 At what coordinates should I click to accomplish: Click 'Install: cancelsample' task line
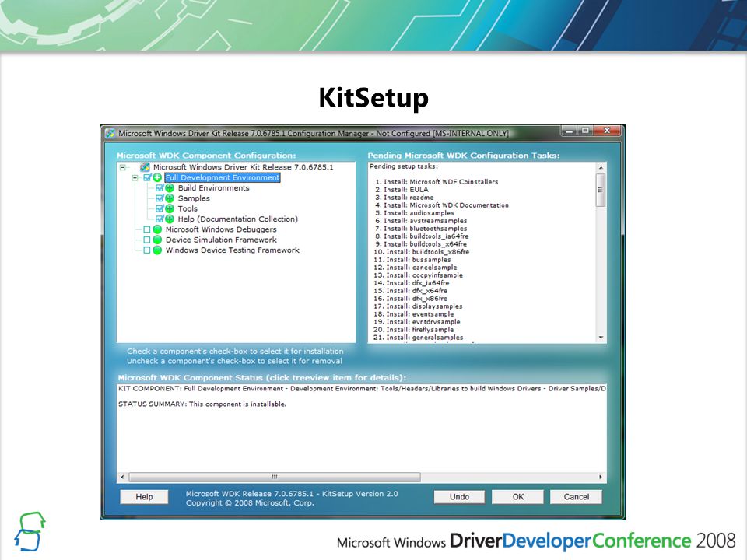(x=416, y=267)
